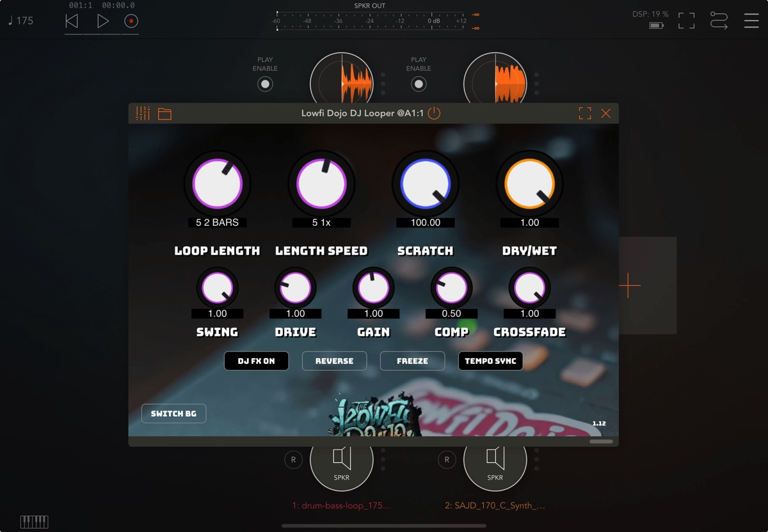The image size is (768, 532).
Task: Click the 00:00.0 elapsed time display
Action: pyautogui.click(x=118, y=5)
